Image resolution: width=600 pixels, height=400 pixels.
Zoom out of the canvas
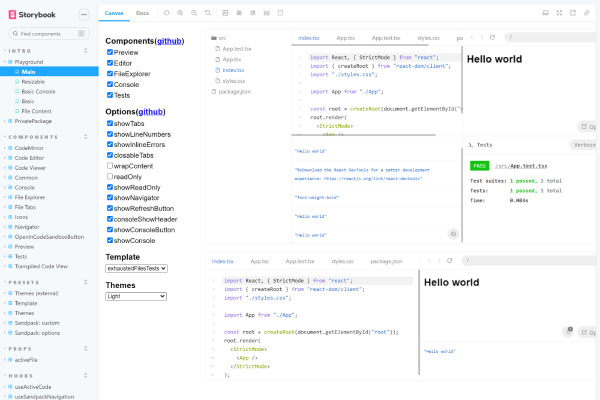point(194,13)
